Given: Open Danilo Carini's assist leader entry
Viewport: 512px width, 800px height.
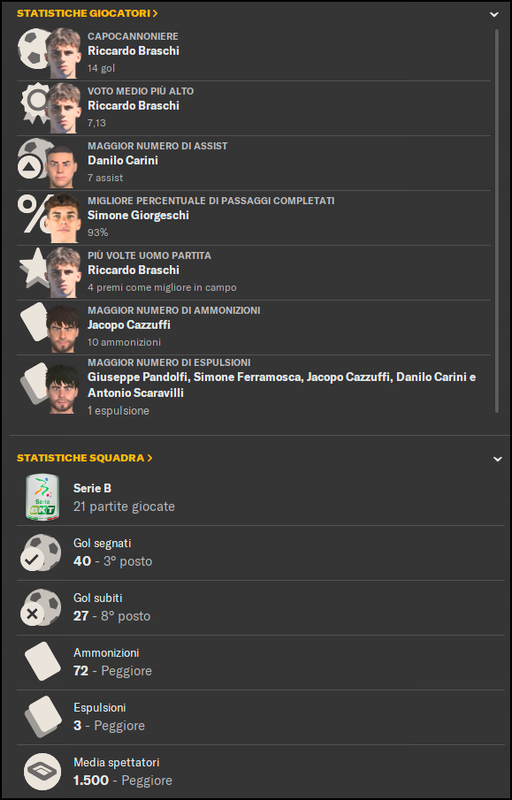Looking at the screenshot, I should click(x=254, y=163).
